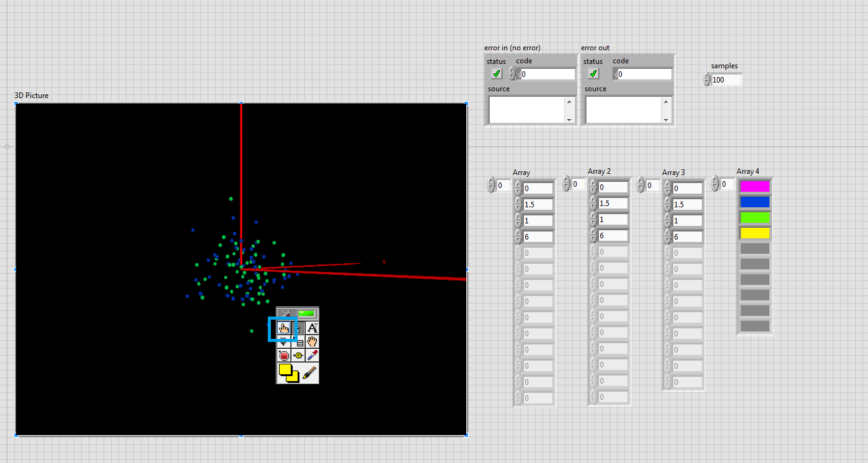Viewport: 868px width, 463px height.
Task: Click the Array 2 label
Action: coord(599,171)
